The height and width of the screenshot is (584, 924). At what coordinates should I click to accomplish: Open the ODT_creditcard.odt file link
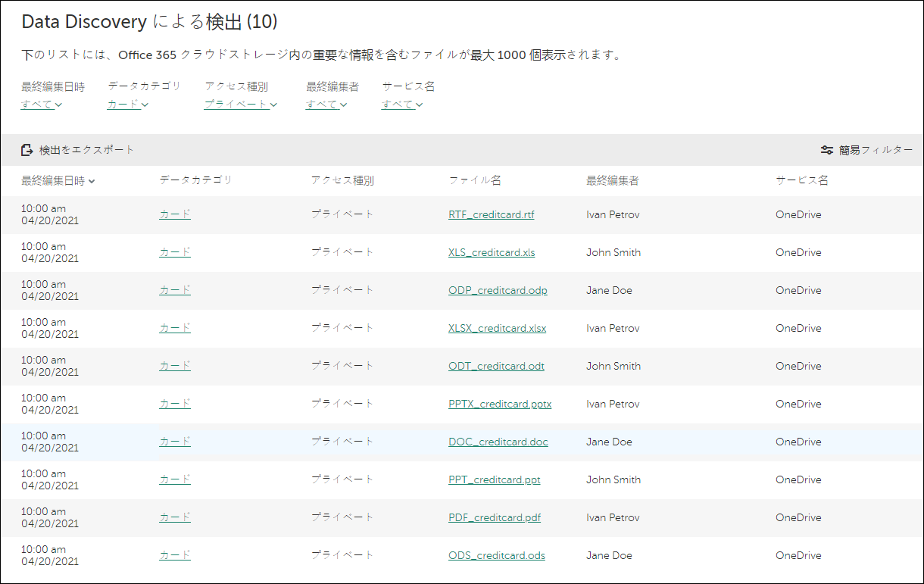(496, 366)
